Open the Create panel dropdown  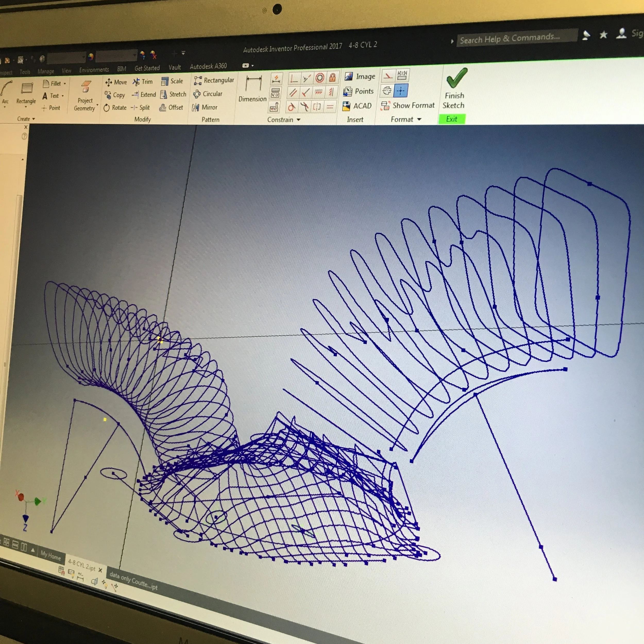tap(34, 119)
